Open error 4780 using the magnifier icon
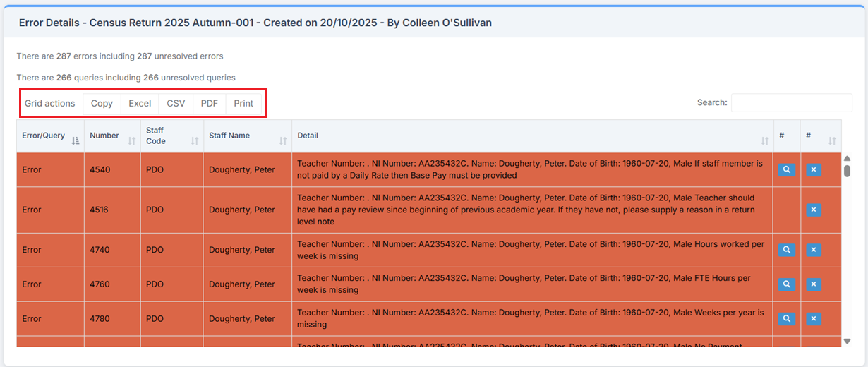This screenshot has width=868, height=367. 787,319
